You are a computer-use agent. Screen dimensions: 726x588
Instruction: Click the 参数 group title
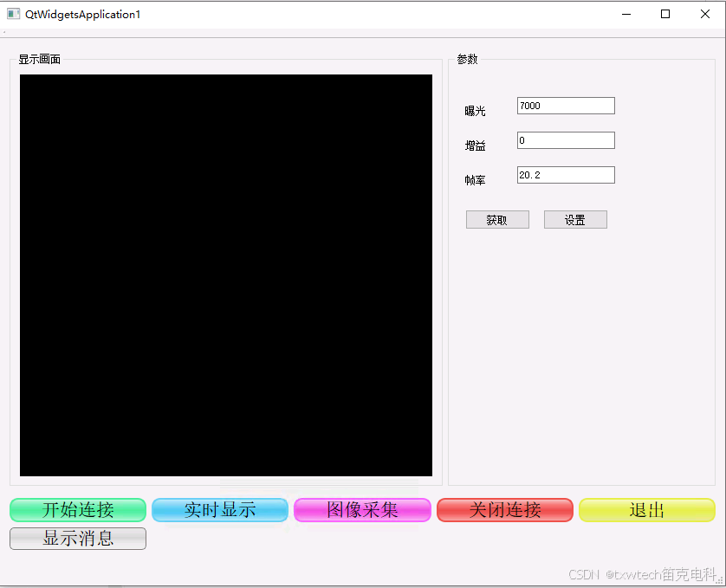tap(467, 59)
